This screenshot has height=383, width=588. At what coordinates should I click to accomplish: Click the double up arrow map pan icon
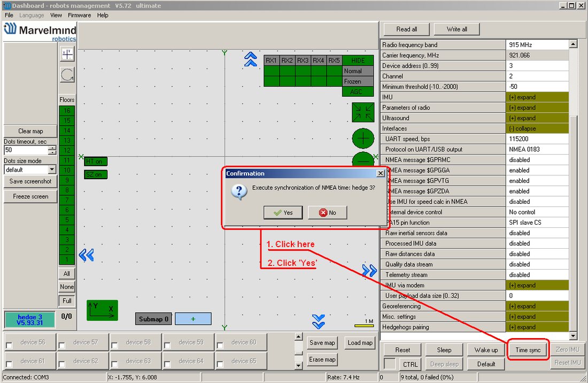(251, 59)
